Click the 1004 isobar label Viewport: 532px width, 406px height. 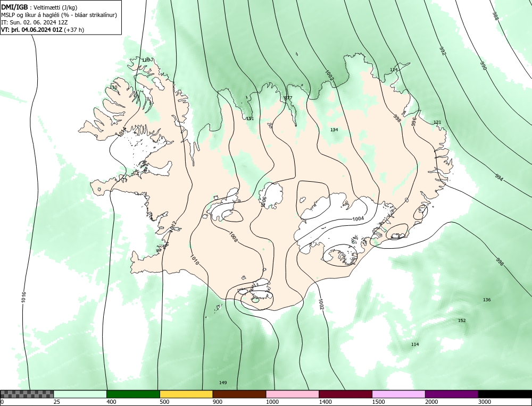tap(358, 218)
